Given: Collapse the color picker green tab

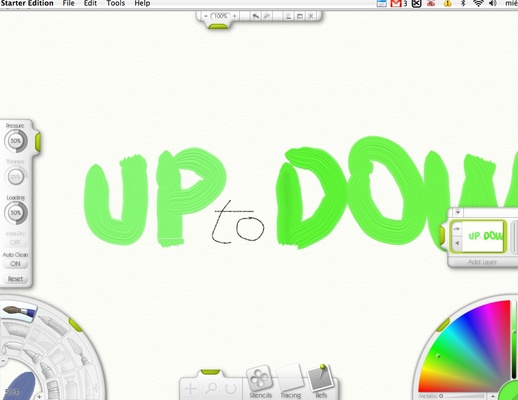Looking at the screenshot, I should click(443, 325).
